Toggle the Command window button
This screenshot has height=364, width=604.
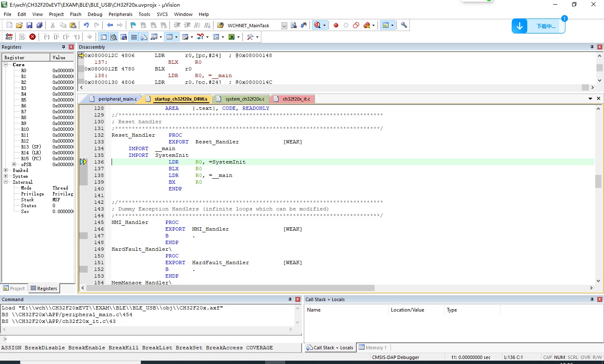click(103, 37)
